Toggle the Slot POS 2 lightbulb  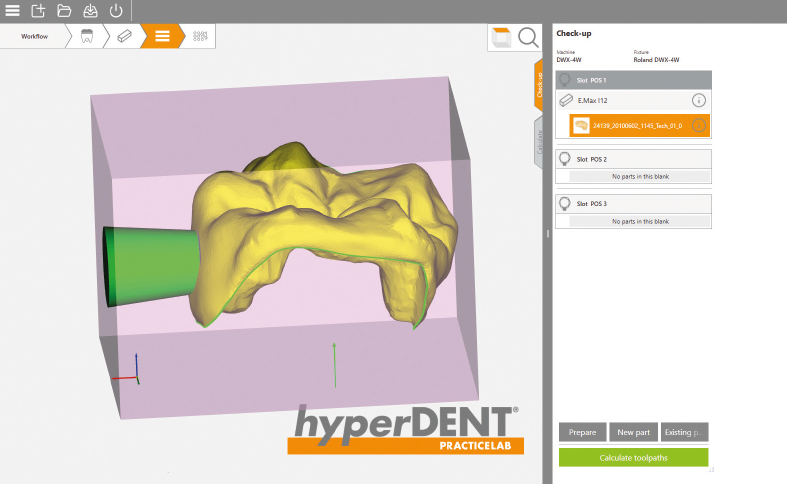click(x=565, y=159)
